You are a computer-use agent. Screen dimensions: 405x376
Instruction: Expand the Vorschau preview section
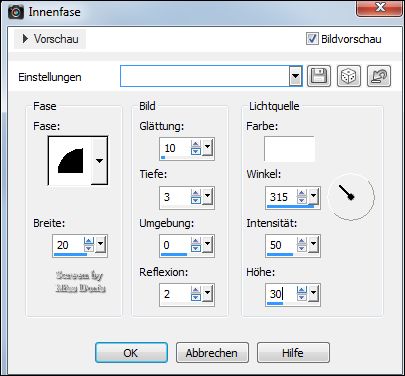50,39
